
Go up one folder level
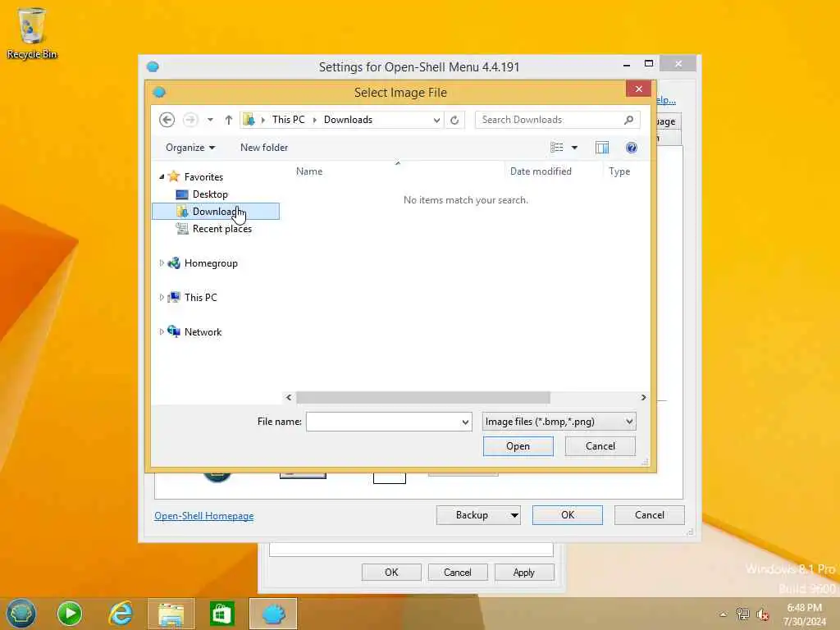point(229,120)
